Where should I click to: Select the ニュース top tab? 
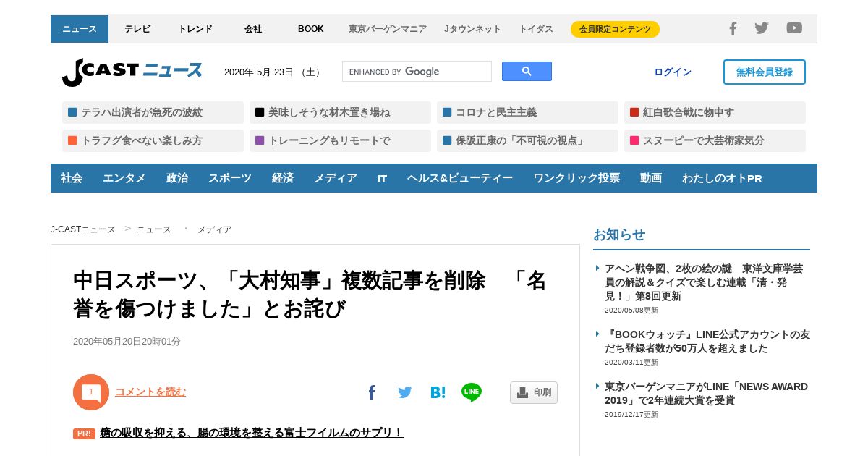click(80, 29)
